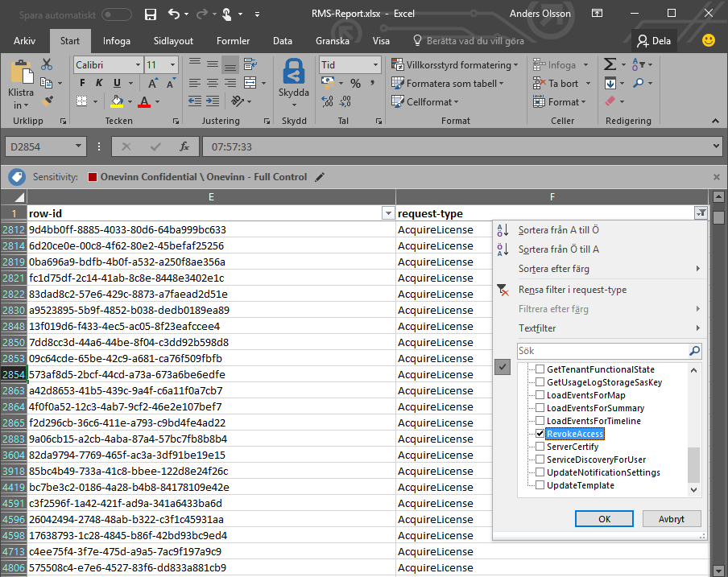Click the format painter brush icon
The height and width of the screenshot is (577, 728).
click(x=47, y=101)
